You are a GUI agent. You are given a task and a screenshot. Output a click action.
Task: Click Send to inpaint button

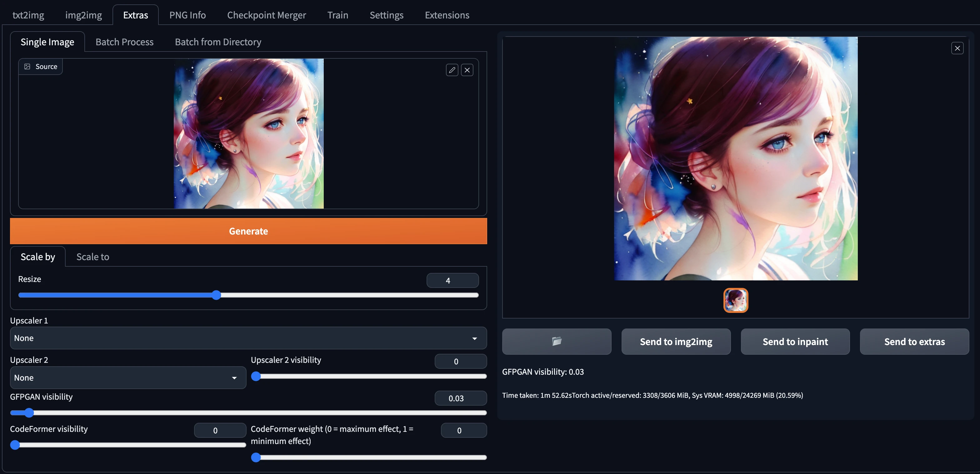tap(795, 341)
